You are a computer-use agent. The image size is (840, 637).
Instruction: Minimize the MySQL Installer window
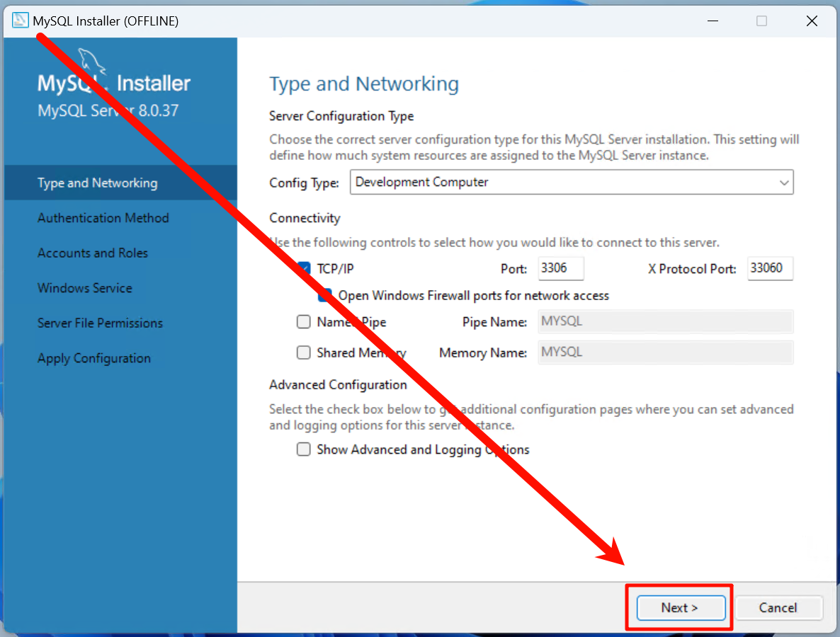(713, 21)
